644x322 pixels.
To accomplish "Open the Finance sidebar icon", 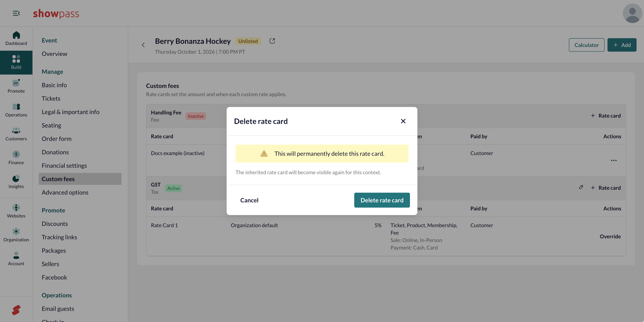I will click(x=16, y=158).
